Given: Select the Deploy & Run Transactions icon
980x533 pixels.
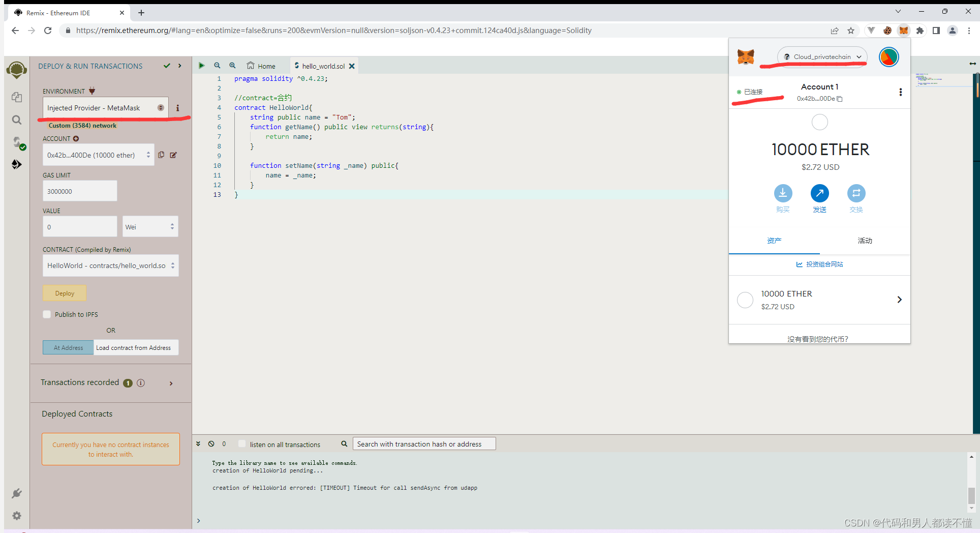Looking at the screenshot, I should [17, 164].
